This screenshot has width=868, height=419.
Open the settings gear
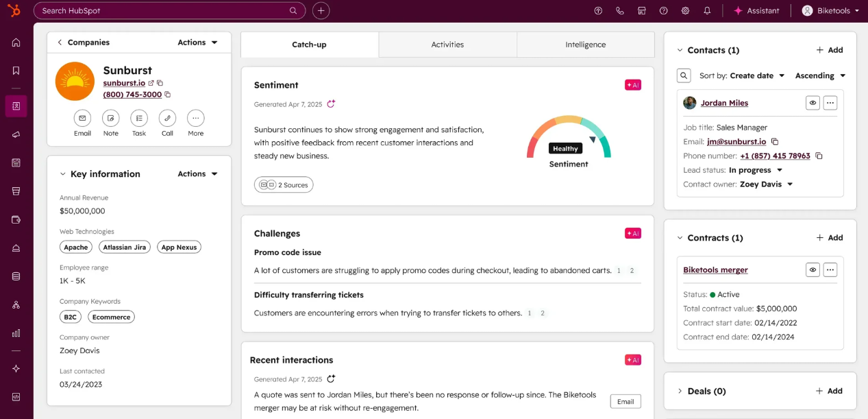point(684,10)
